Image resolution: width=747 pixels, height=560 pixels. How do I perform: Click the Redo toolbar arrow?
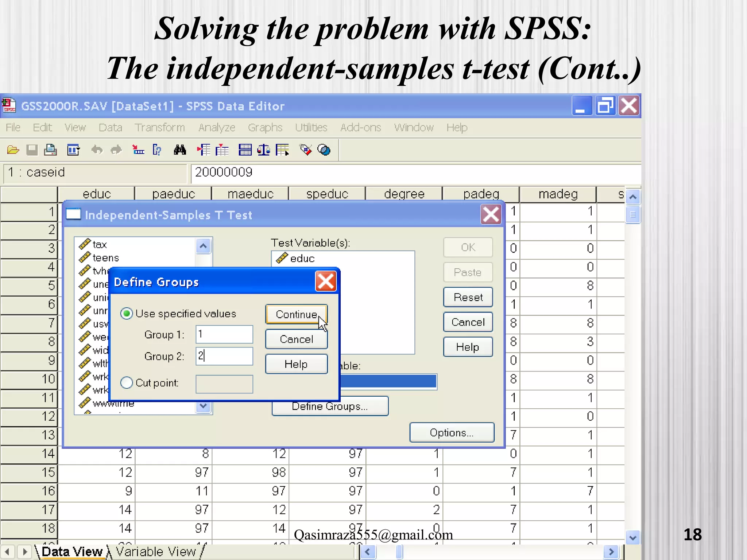[x=116, y=150]
